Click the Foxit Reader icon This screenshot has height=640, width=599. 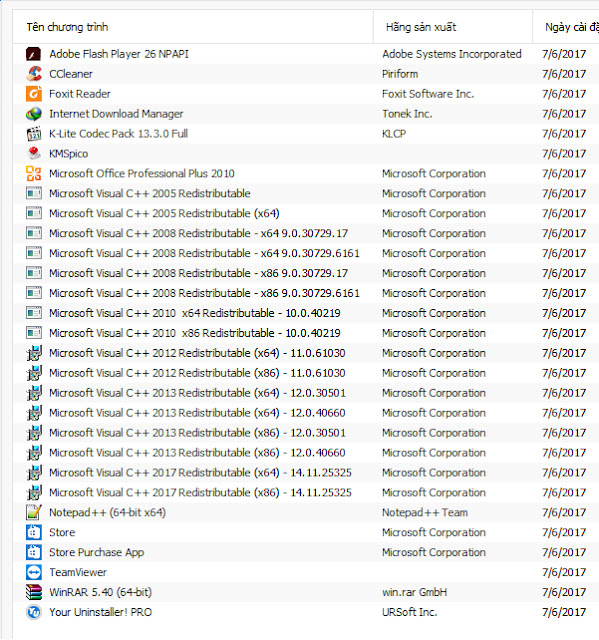[33, 94]
